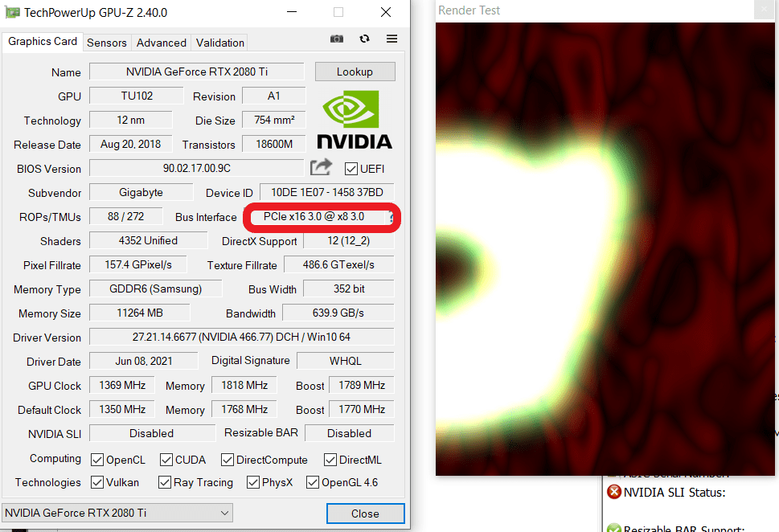Click the BIOS export share icon

321,167
